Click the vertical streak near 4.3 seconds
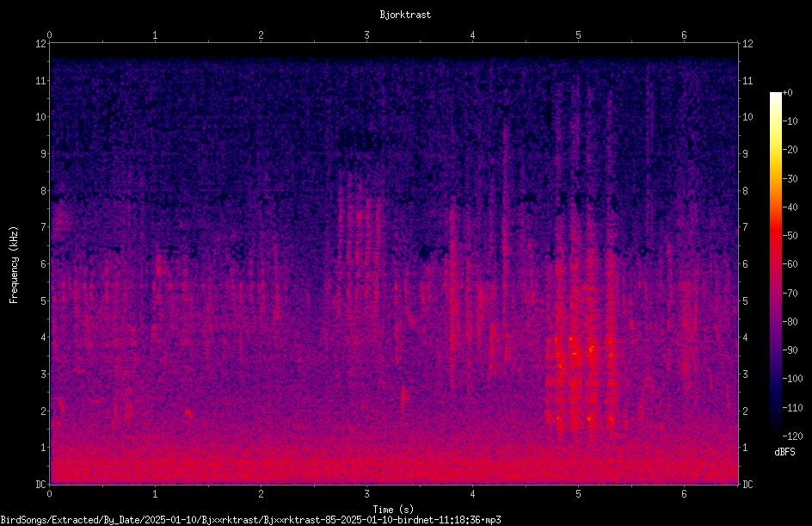This screenshot has width=812, height=526. click(505, 249)
